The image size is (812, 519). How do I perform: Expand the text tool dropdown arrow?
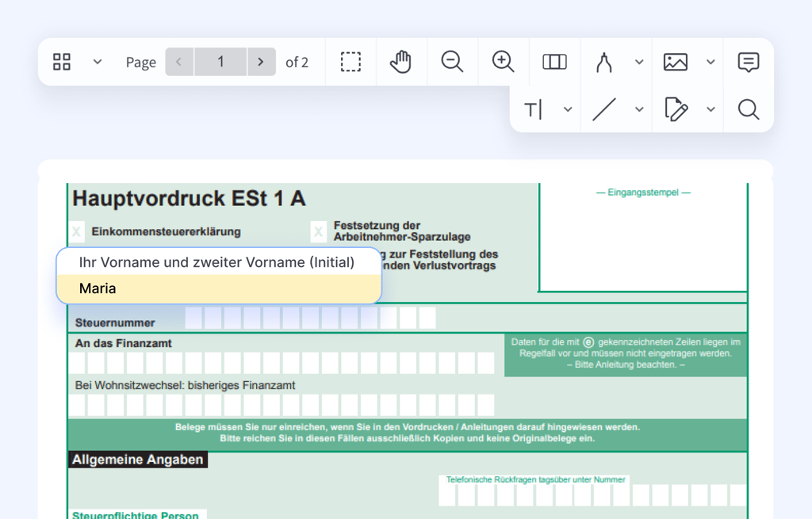tap(568, 109)
